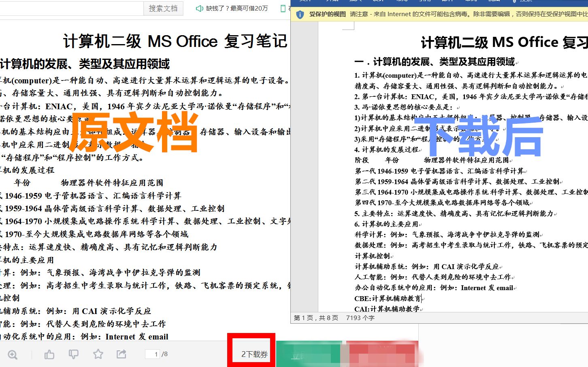Viewport: 588px width, 367px height.
Task: Click the page number input box
Action: point(152,354)
